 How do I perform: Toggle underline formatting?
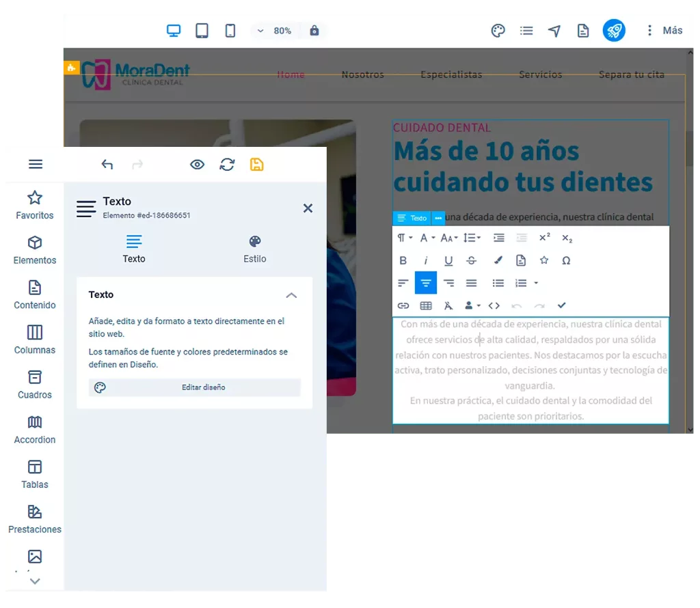pyautogui.click(x=448, y=260)
